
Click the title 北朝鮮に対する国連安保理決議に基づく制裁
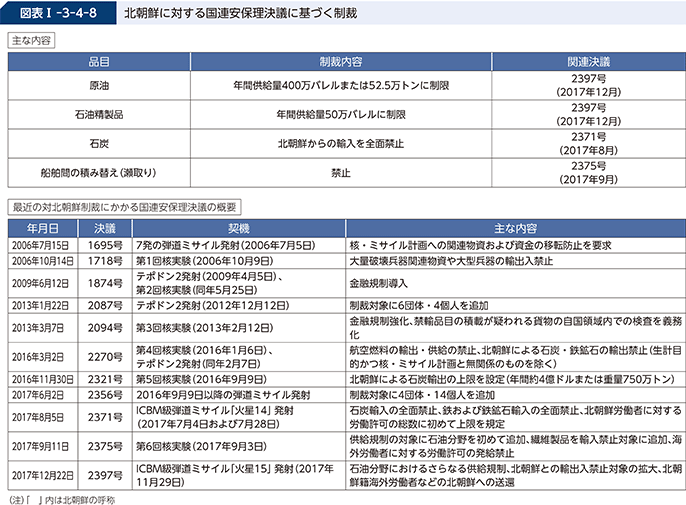(x=238, y=15)
